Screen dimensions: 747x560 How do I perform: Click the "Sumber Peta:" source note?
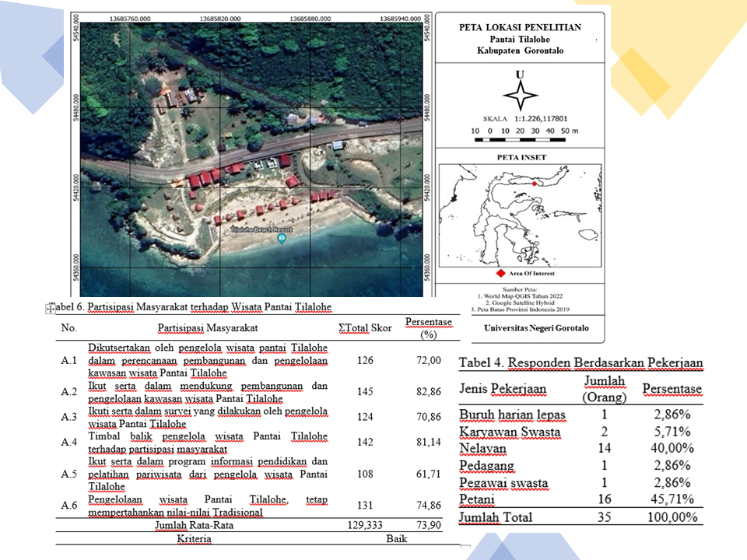tap(520, 289)
